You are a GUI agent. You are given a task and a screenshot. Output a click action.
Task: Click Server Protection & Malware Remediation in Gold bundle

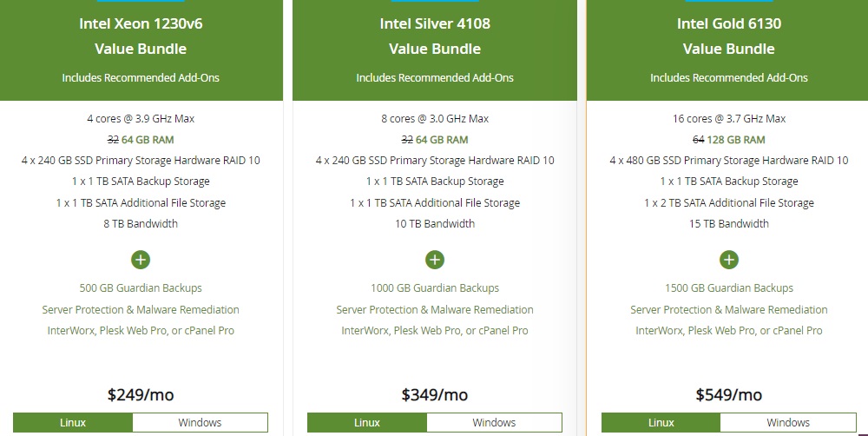[729, 310]
